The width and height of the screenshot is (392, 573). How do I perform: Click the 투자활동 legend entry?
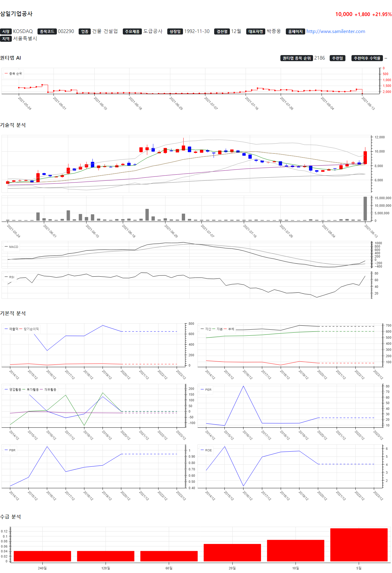31,390
